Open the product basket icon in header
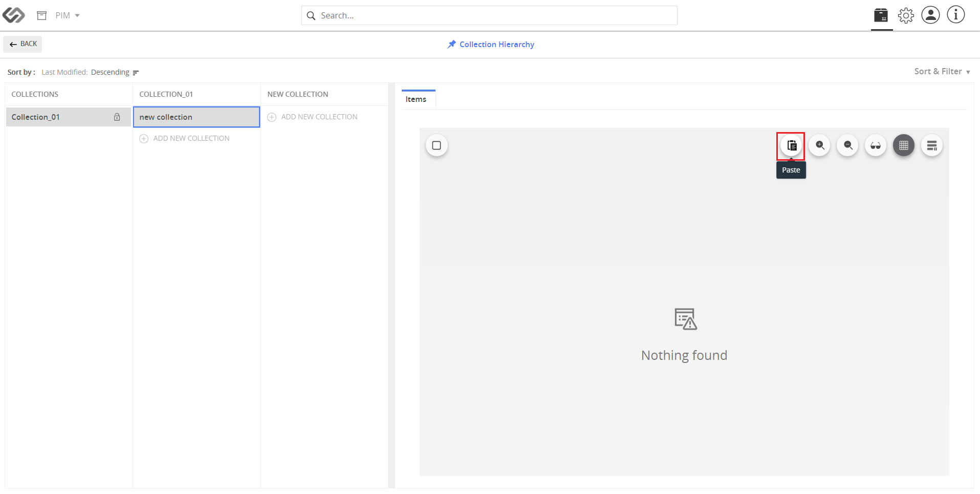Image resolution: width=980 pixels, height=494 pixels. [881, 15]
